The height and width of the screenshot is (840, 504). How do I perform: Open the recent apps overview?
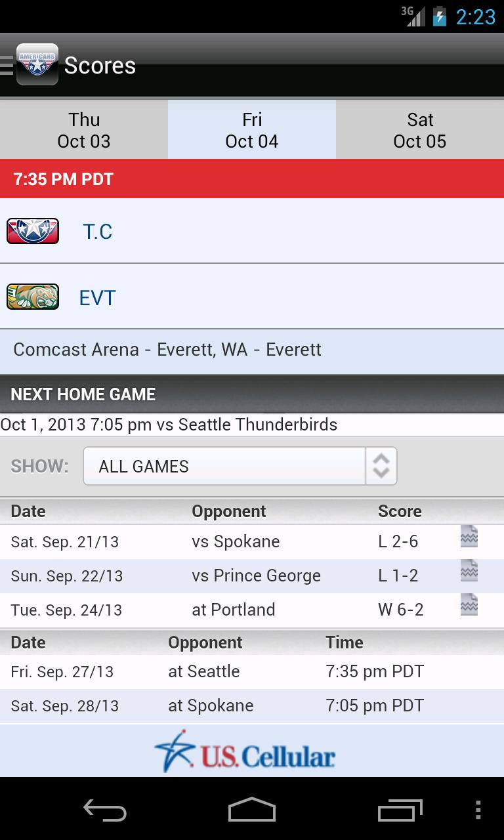point(400,810)
